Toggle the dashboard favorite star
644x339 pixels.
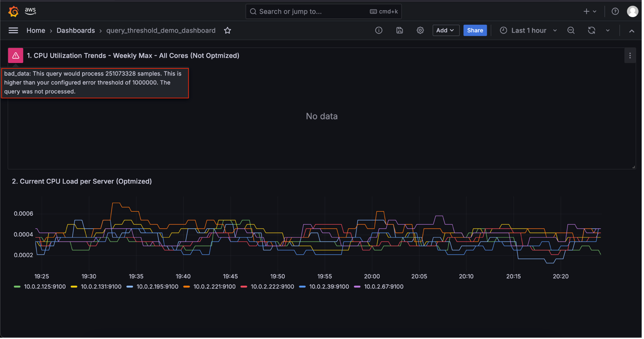[x=227, y=30]
